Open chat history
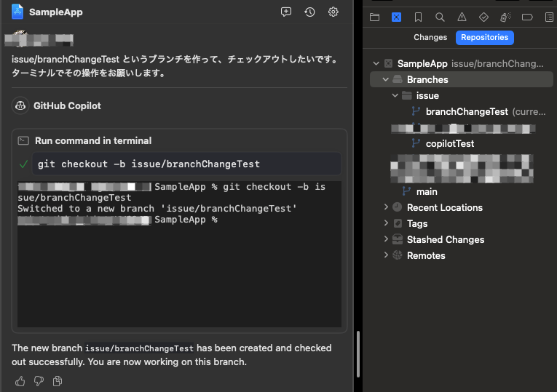Image resolution: width=557 pixels, height=392 pixels. 309,12
